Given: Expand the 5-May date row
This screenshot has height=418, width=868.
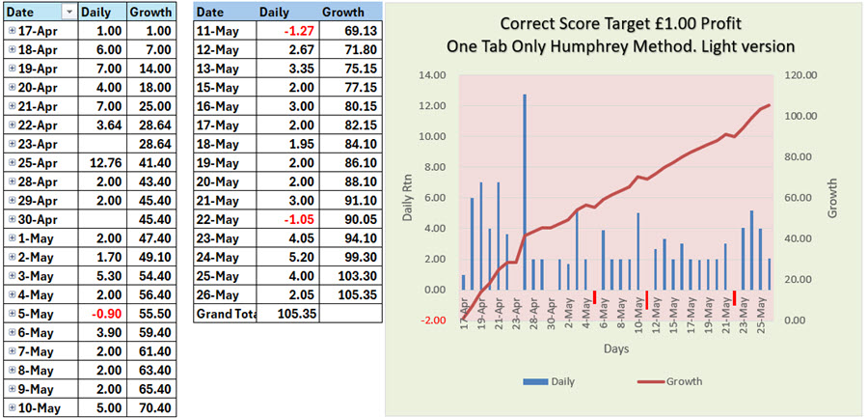Looking at the screenshot, I should (x=13, y=315).
